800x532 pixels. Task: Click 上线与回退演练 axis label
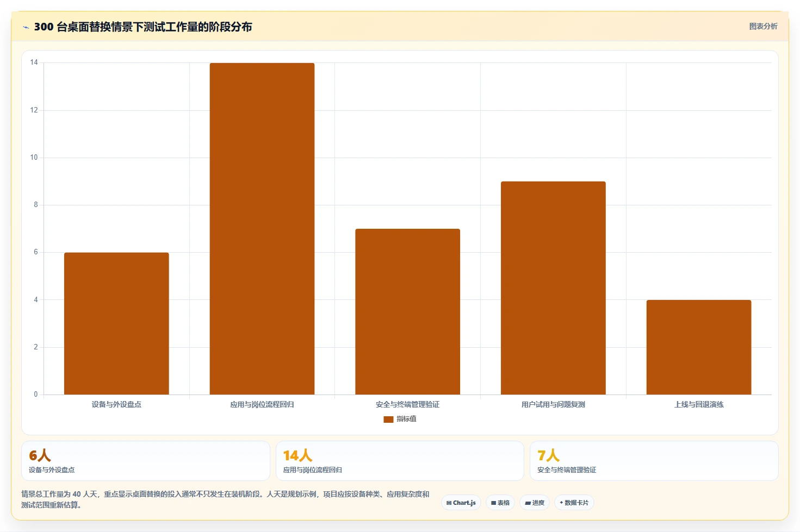click(x=699, y=404)
